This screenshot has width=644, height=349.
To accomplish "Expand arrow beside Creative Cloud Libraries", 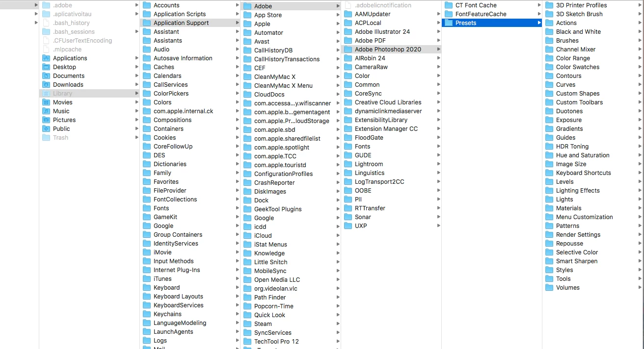I will point(438,102).
